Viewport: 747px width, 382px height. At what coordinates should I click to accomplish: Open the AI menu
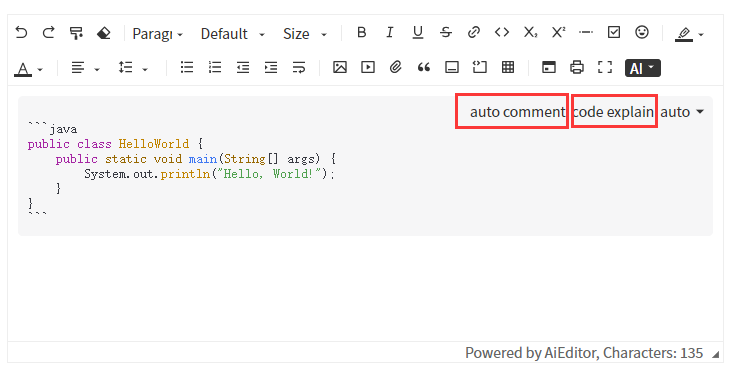(x=643, y=68)
